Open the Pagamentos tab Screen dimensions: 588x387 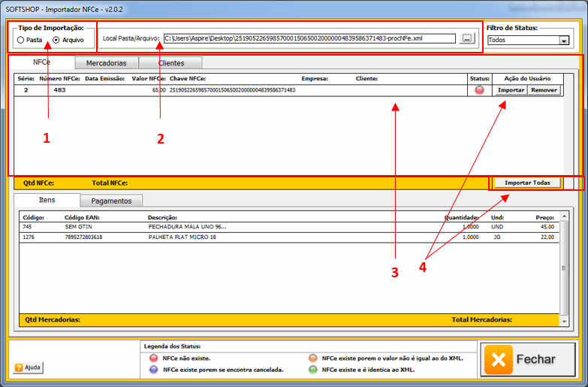click(x=111, y=201)
